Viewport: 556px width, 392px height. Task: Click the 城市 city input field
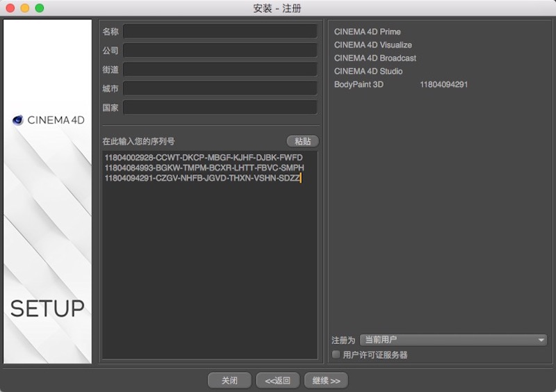tap(220, 88)
